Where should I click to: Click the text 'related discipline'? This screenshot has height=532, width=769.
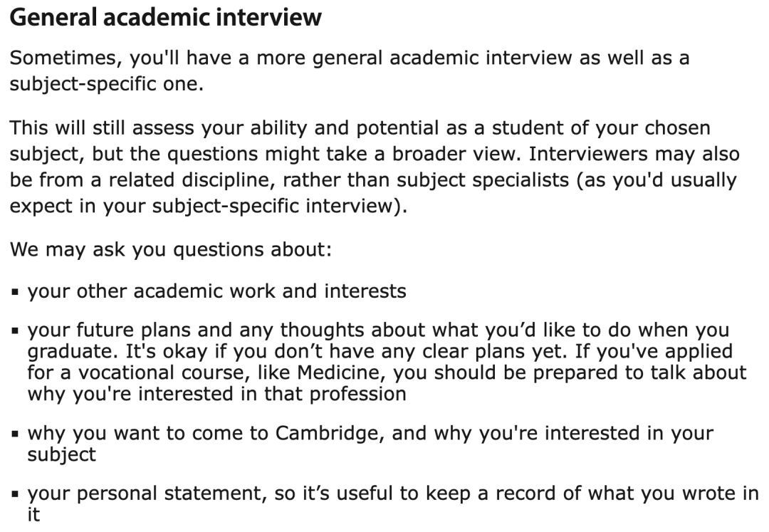(189, 180)
